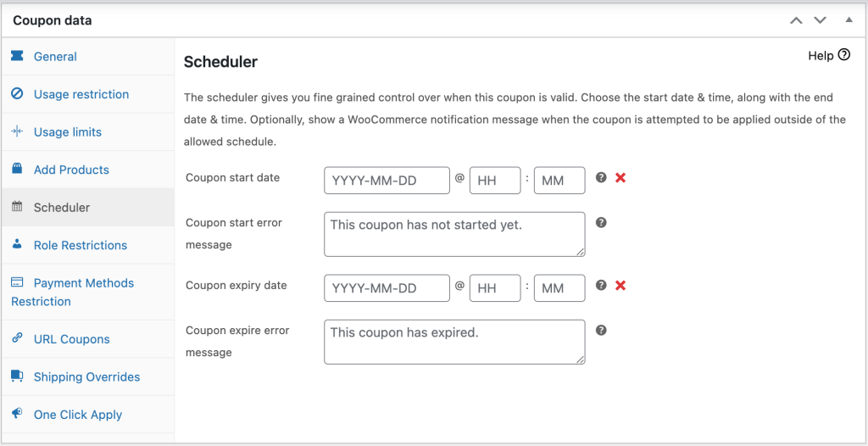The width and height of the screenshot is (868, 446).
Task: Go to Usage limits tab
Action: [67, 132]
